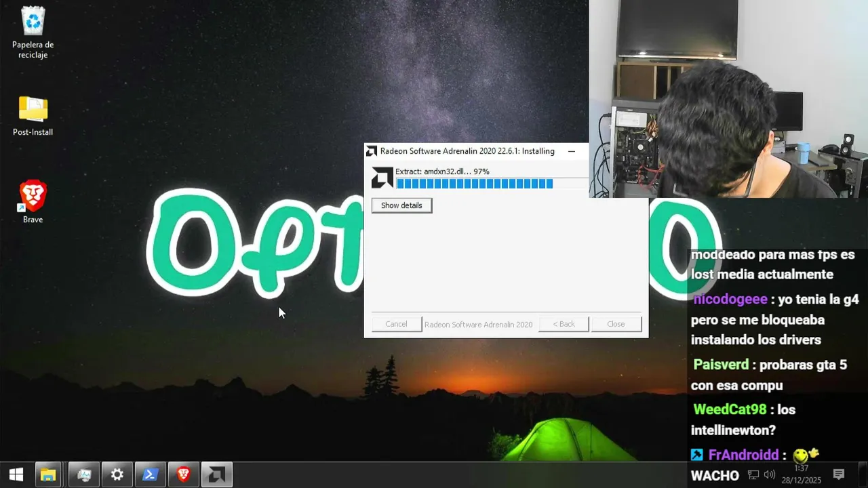Click the installer window title text

tap(467, 151)
